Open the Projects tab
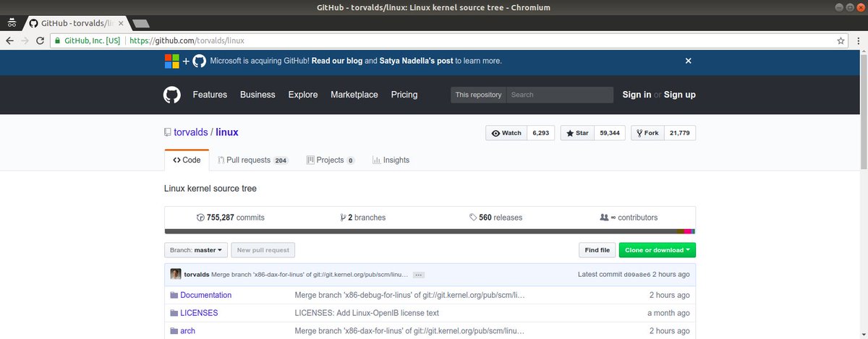 [x=331, y=160]
